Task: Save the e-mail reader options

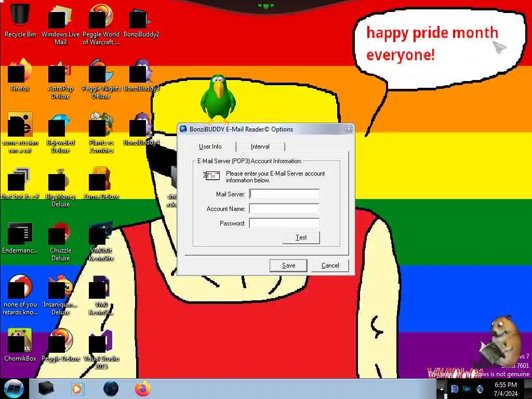Action: [288, 265]
